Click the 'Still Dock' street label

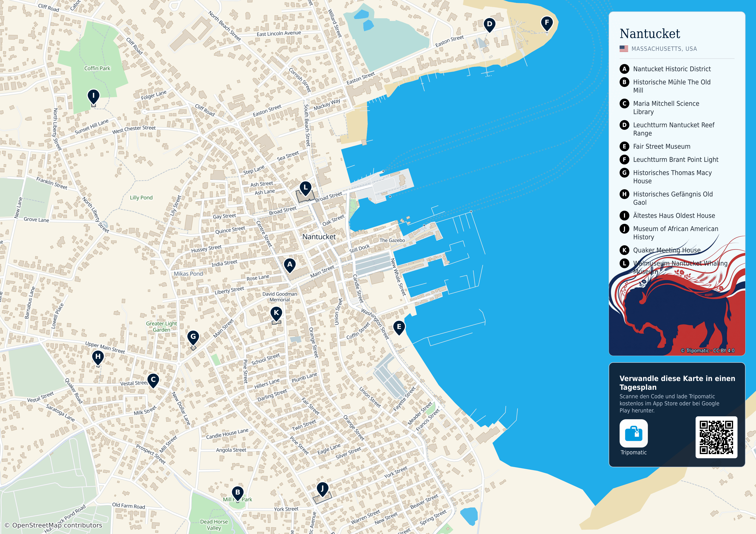(359, 248)
